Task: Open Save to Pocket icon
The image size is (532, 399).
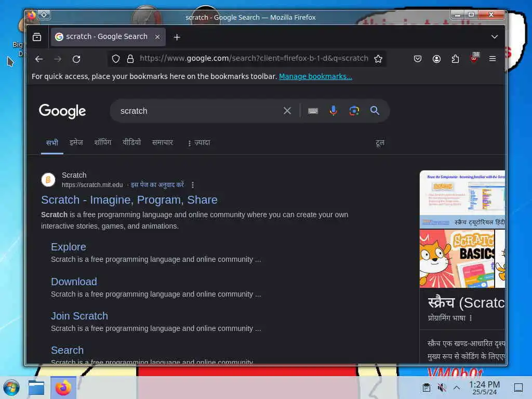Action: click(418, 59)
